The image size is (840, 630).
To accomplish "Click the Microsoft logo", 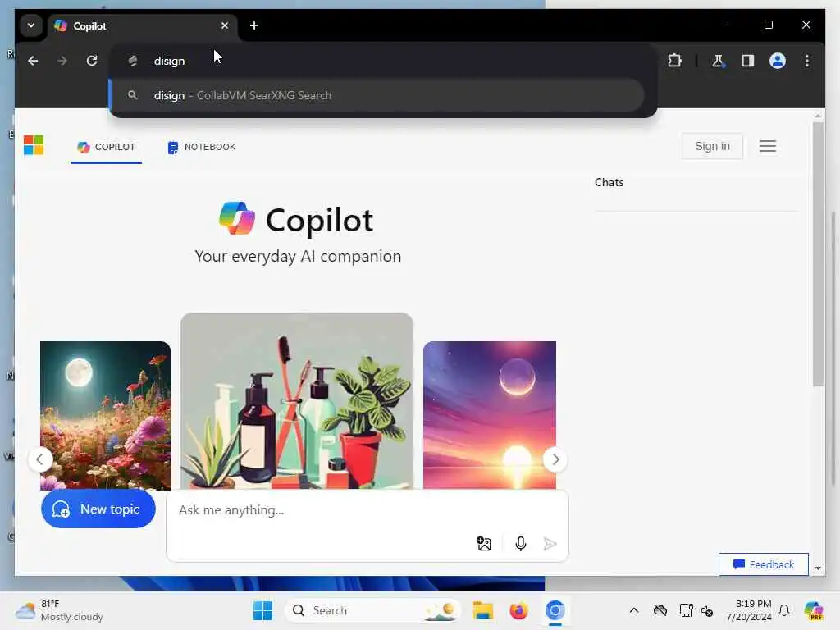I will pos(34,144).
